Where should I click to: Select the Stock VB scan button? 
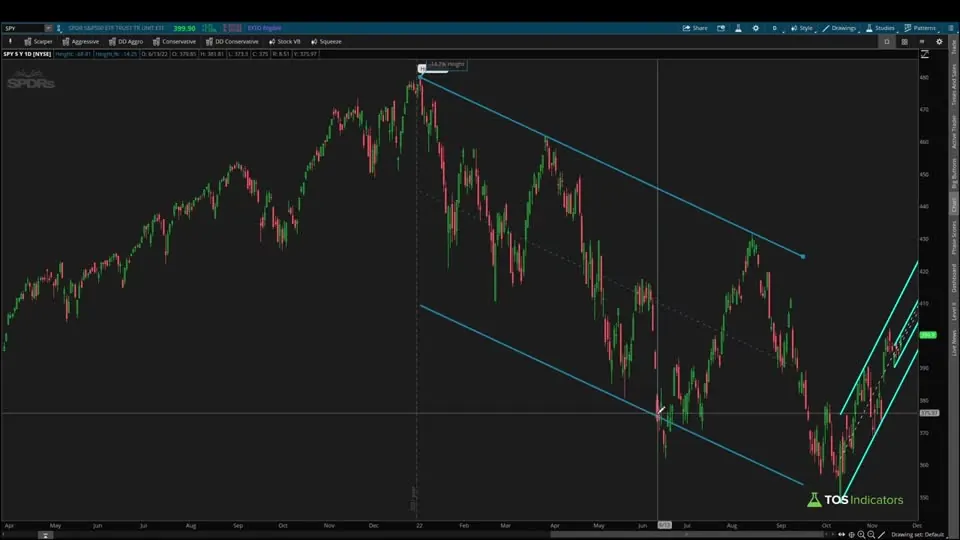(285, 42)
